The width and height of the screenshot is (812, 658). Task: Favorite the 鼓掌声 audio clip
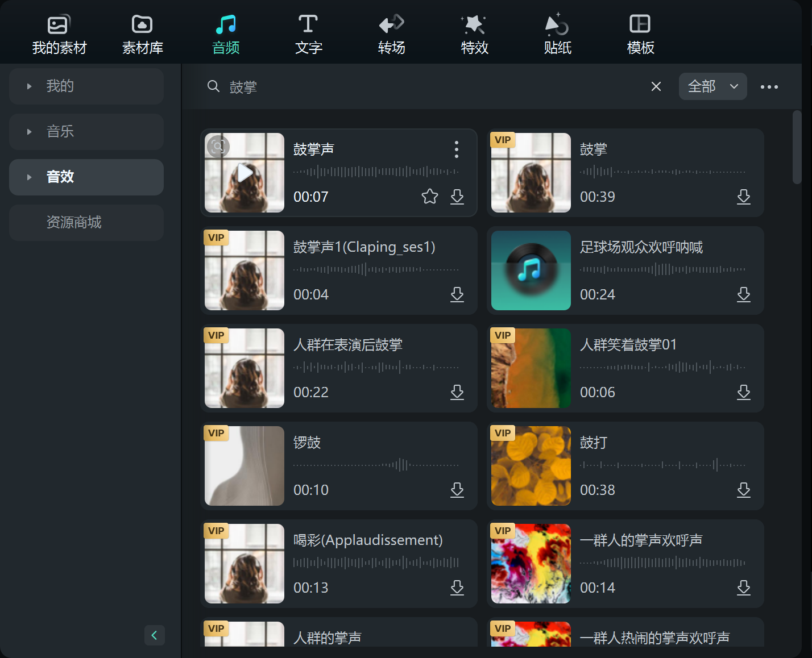(429, 197)
